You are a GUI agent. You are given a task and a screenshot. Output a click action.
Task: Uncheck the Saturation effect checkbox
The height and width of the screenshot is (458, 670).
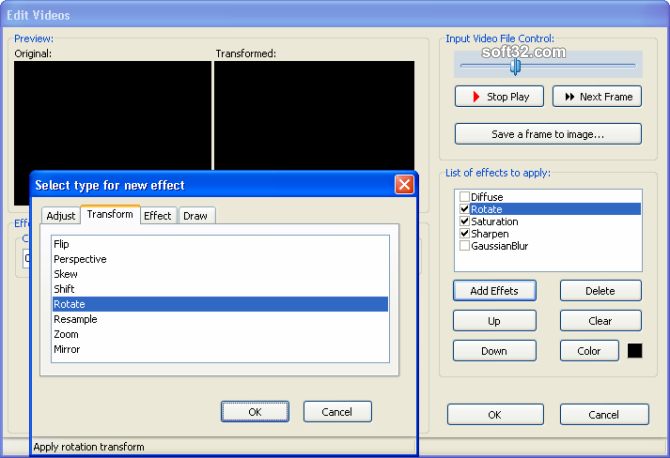(x=464, y=221)
